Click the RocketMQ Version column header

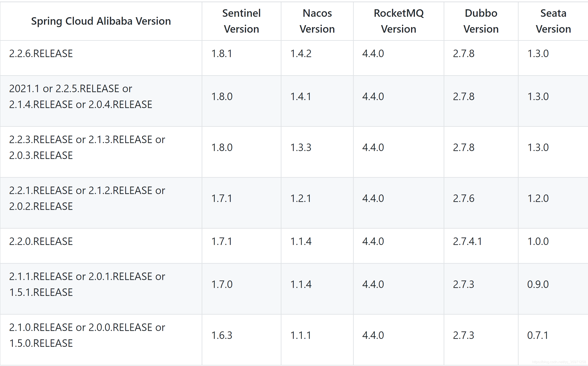pyautogui.click(x=398, y=21)
